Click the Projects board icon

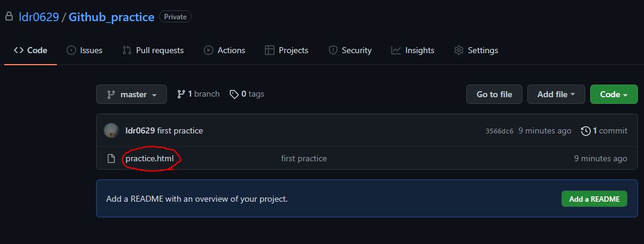click(270, 51)
